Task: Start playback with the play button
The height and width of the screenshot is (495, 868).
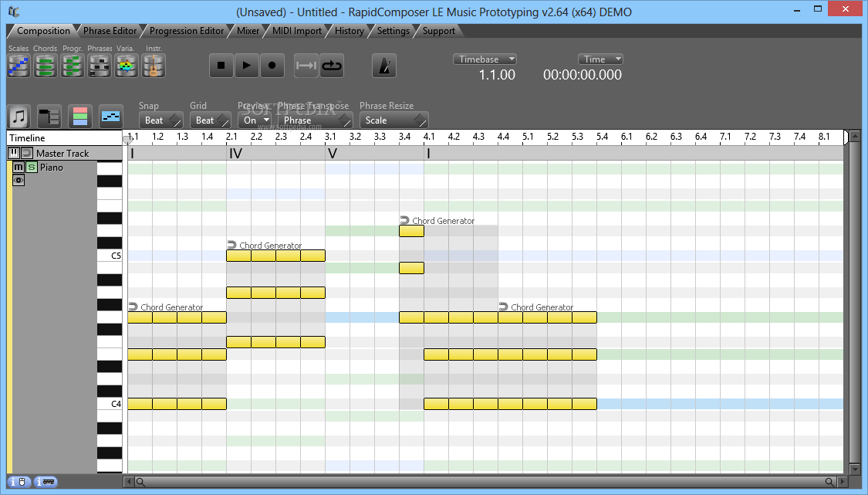Action: [246, 66]
